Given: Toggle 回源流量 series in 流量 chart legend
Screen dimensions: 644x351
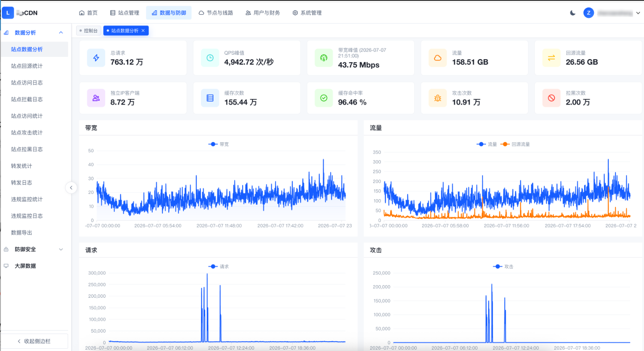Looking at the screenshot, I should (x=515, y=144).
